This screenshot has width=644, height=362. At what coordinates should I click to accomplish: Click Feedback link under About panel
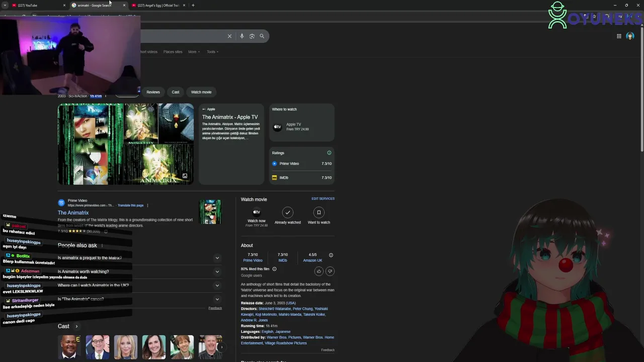[x=328, y=350]
